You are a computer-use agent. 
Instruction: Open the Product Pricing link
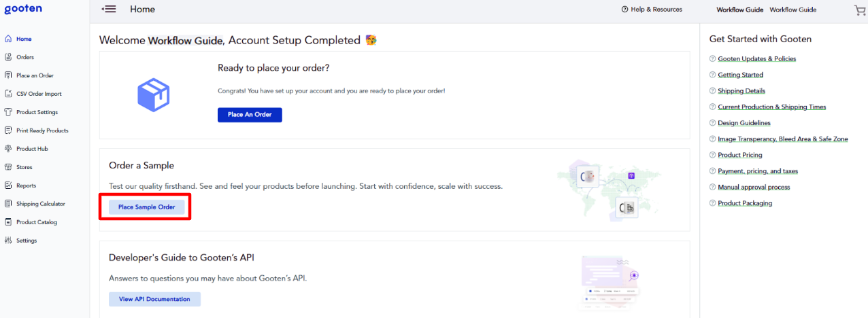pyautogui.click(x=740, y=155)
